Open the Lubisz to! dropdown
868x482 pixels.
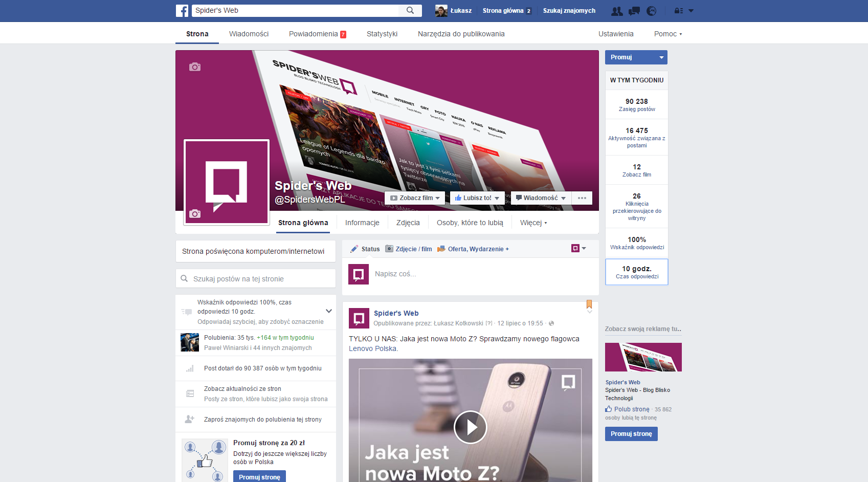tap(477, 198)
